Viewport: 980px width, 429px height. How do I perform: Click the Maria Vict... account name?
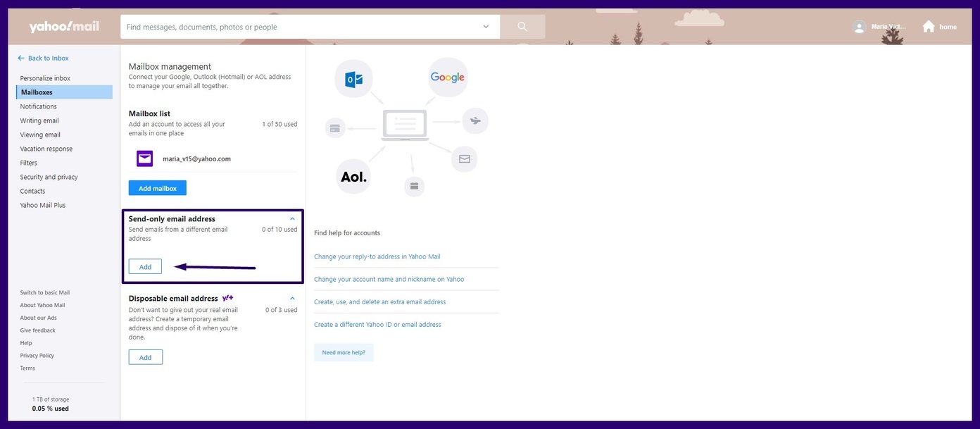(x=888, y=27)
